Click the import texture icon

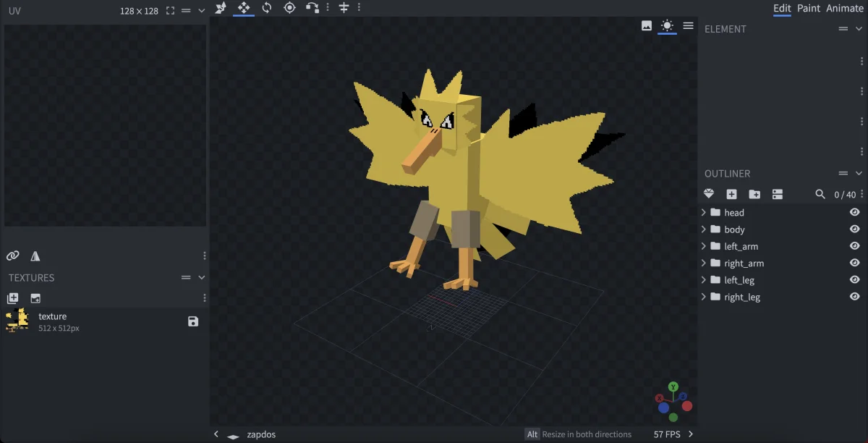coord(12,298)
